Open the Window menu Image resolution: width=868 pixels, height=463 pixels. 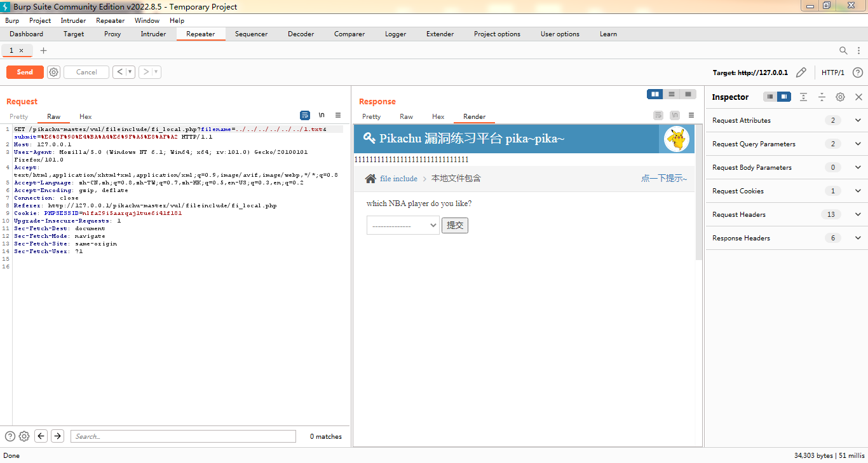click(x=147, y=20)
